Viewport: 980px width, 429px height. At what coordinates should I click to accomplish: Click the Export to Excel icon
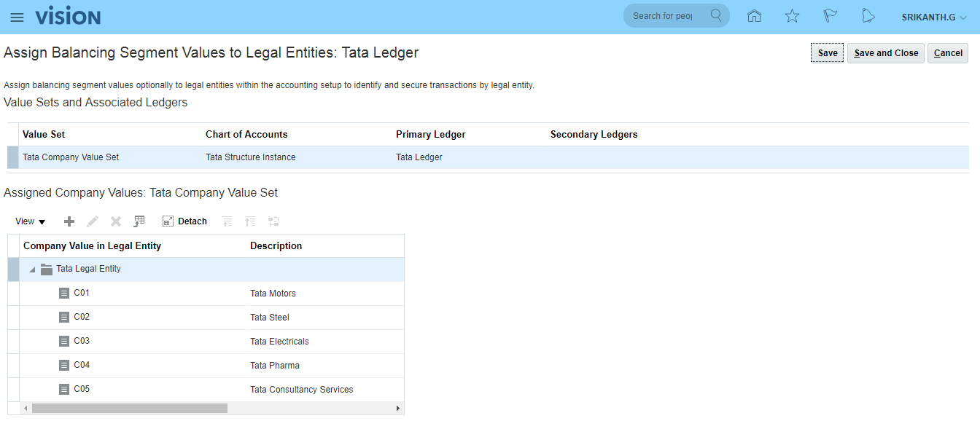[x=139, y=221]
